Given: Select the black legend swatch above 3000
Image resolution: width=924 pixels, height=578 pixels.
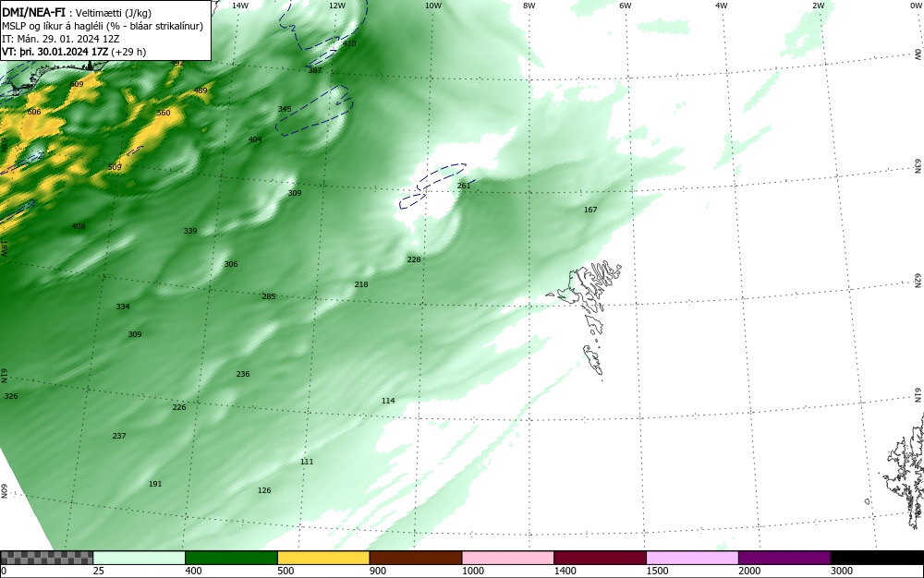Looking at the screenshot, I should tap(877, 558).
